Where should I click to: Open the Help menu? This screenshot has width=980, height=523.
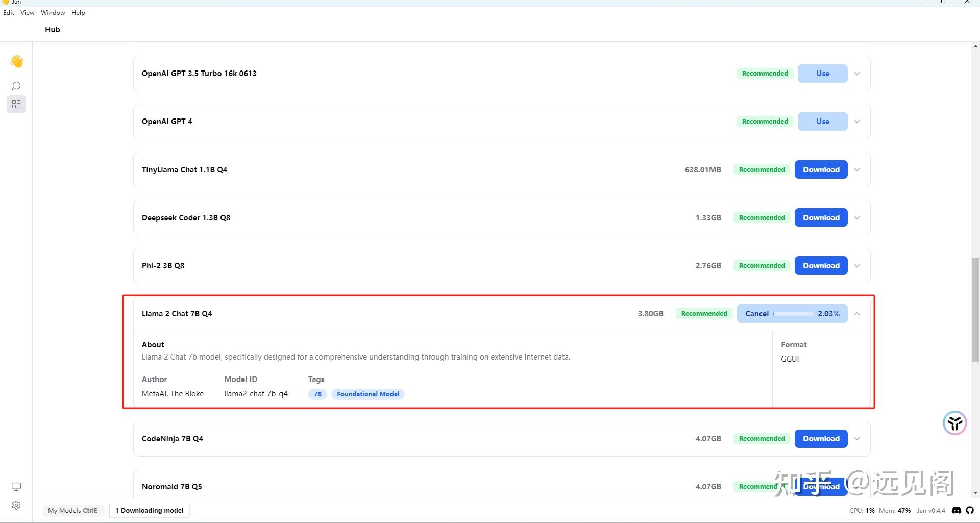78,13
